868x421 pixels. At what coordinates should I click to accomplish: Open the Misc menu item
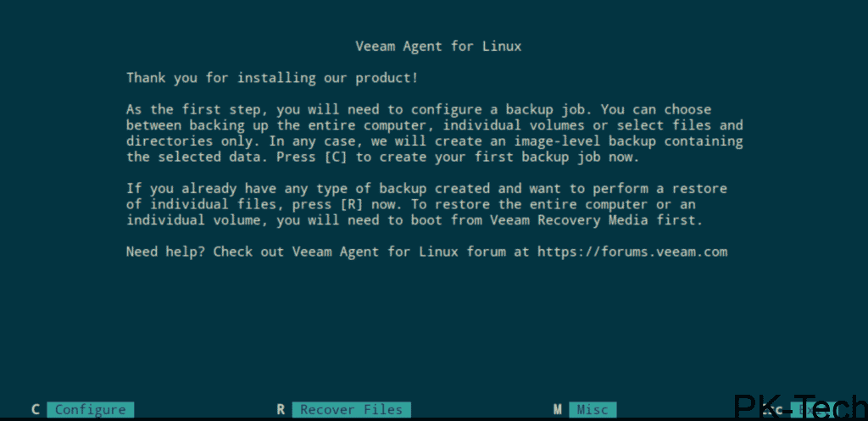(x=593, y=410)
